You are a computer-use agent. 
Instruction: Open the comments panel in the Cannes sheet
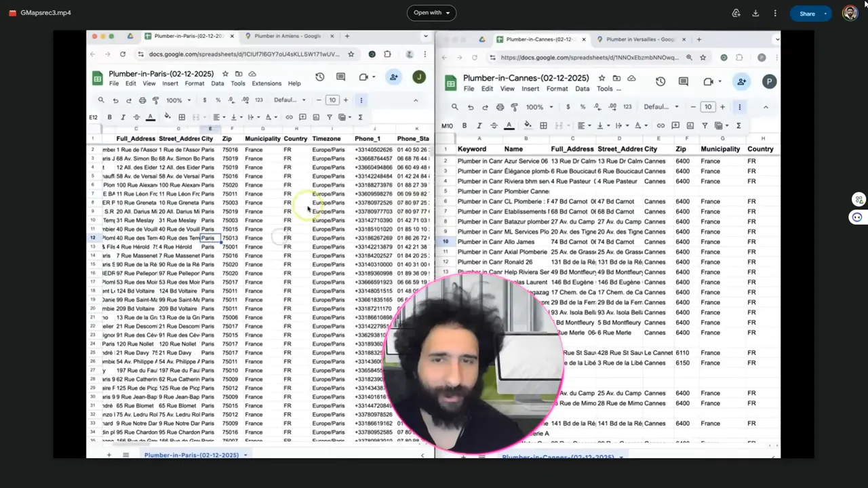coord(684,81)
